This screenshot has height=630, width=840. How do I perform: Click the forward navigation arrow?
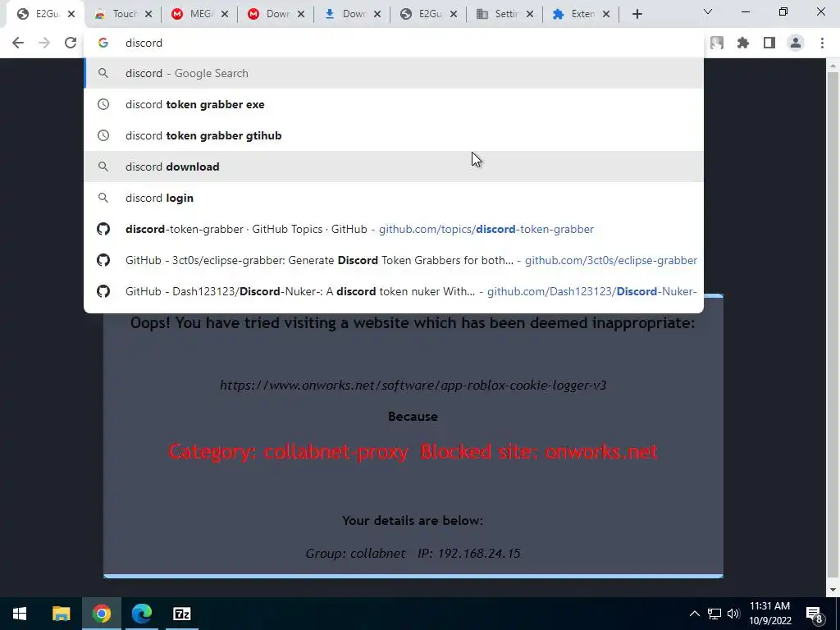coord(44,43)
